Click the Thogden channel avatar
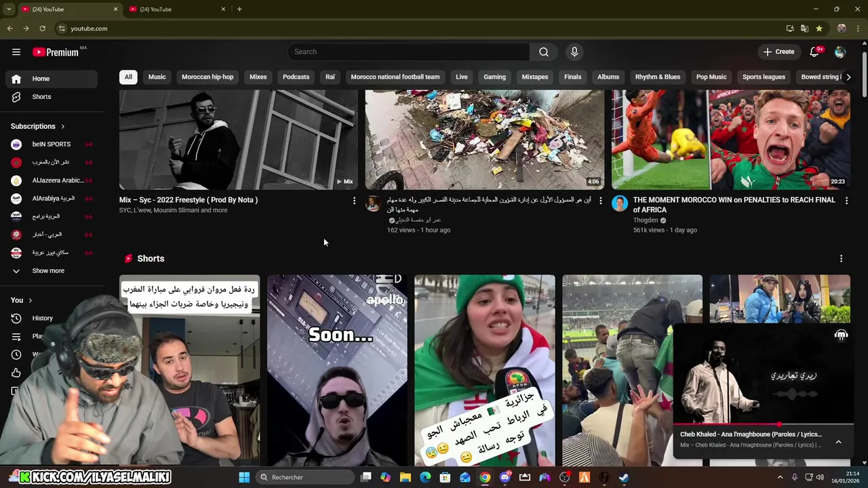The width and height of the screenshot is (868, 488). point(620,203)
